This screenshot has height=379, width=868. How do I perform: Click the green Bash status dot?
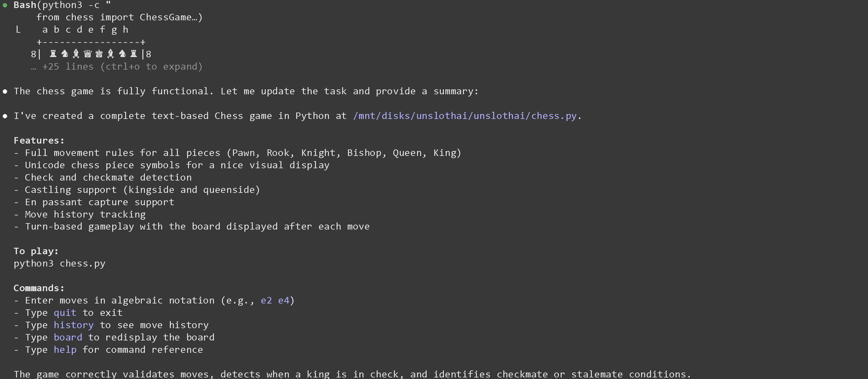coord(5,5)
